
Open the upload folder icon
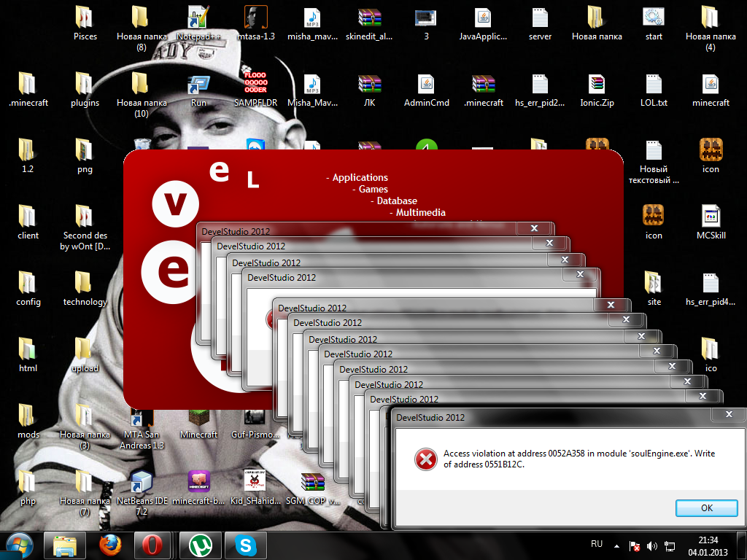[85, 355]
